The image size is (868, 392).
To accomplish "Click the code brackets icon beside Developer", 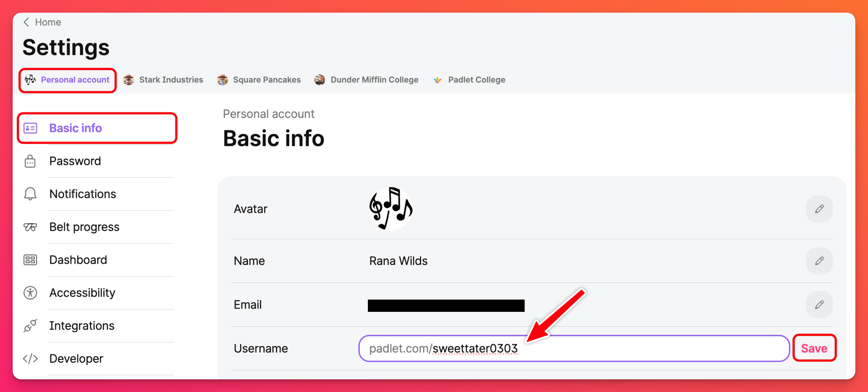I will [x=30, y=359].
